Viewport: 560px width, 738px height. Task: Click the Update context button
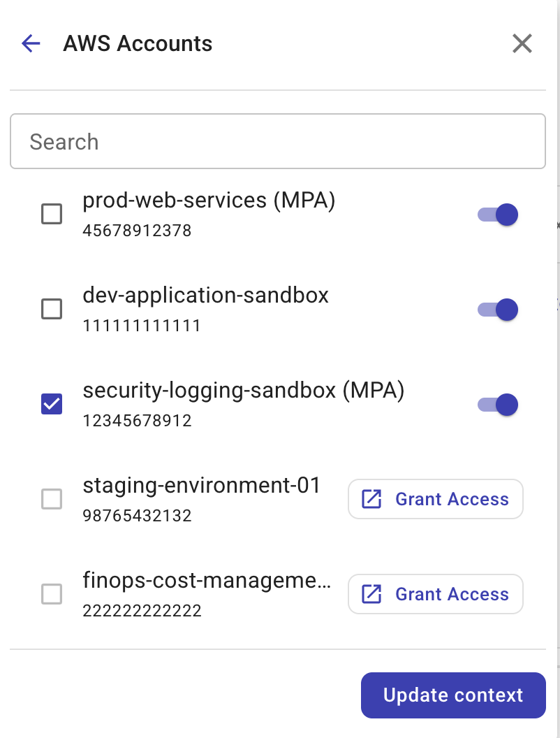coord(452,695)
